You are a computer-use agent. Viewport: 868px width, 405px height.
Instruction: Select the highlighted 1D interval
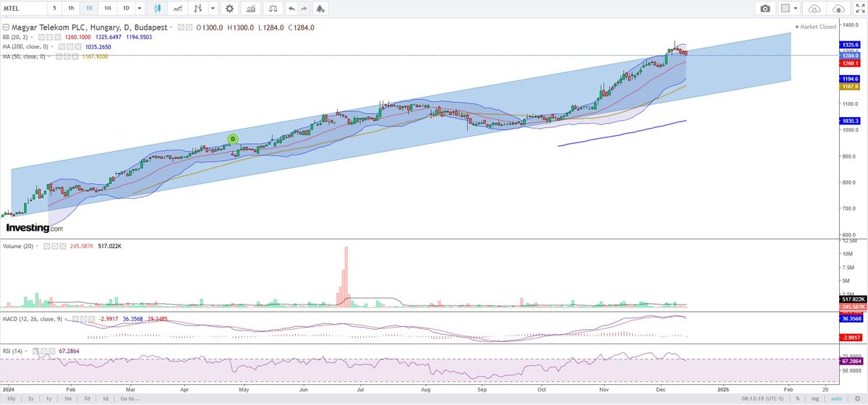point(89,9)
